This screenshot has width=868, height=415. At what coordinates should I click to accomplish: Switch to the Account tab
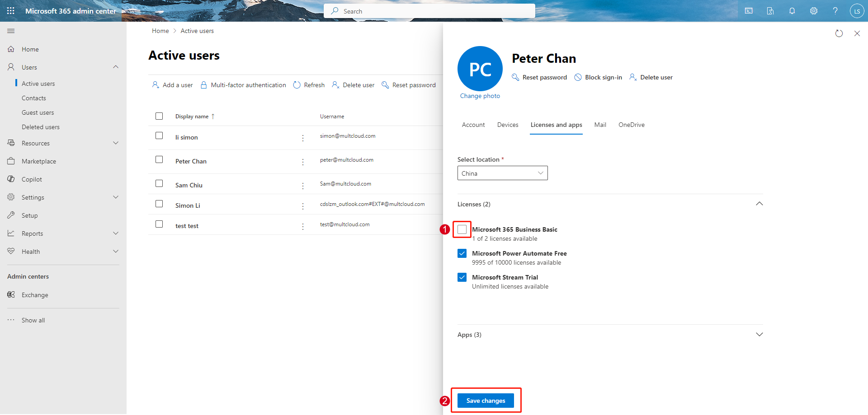pyautogui.click(x=473, y=125)
